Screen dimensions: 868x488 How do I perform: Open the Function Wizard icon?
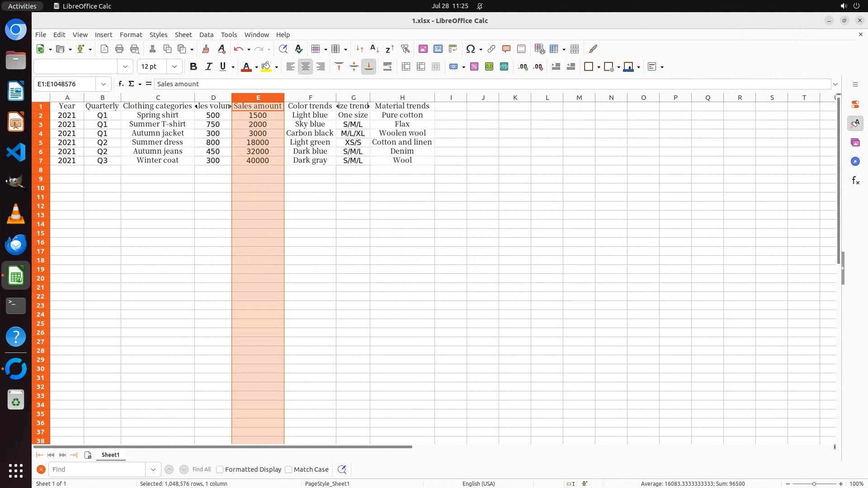pos(121,84)
